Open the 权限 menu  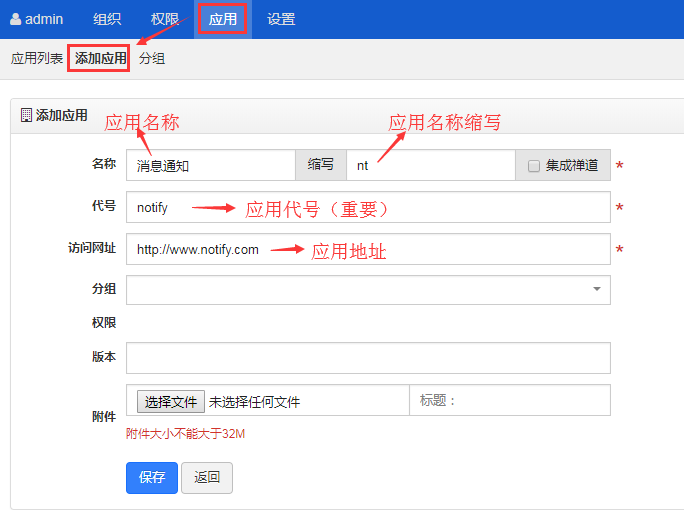pos(165,19)
